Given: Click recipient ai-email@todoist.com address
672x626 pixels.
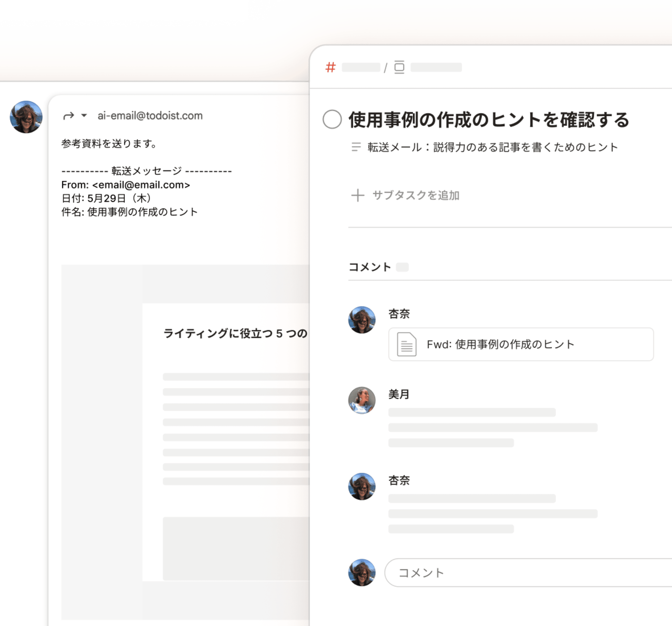Looking at the screenshot, I should [150, 116].
